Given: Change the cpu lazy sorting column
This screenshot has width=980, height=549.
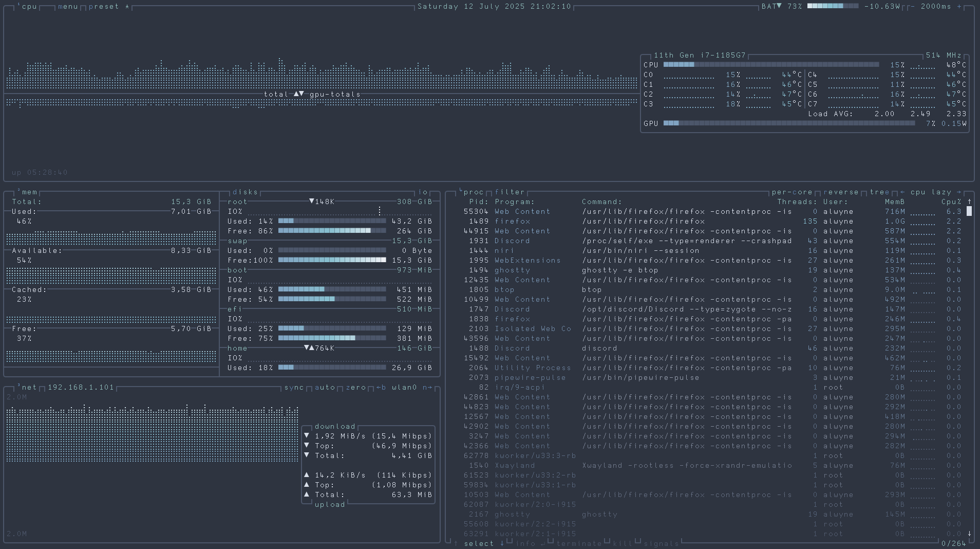Looking at the screenshot, I should (931, 192).
